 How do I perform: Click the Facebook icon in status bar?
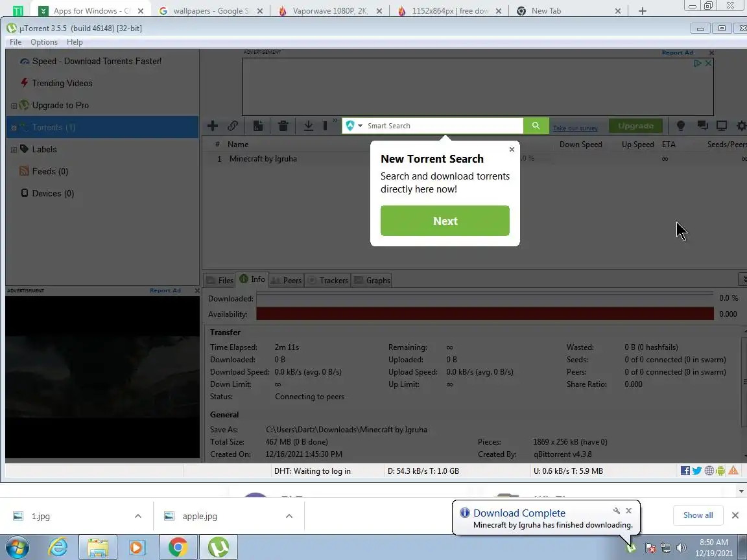click(x=685, y=471)
